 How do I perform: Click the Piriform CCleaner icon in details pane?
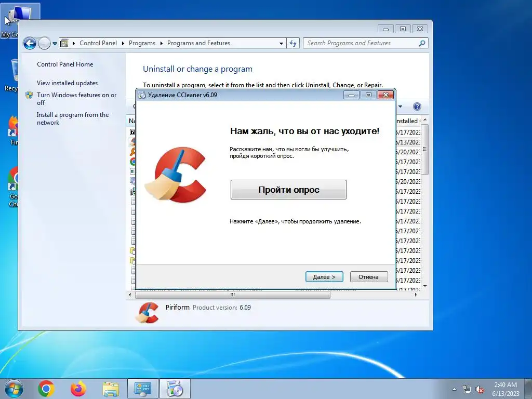(x=147, y=312)
